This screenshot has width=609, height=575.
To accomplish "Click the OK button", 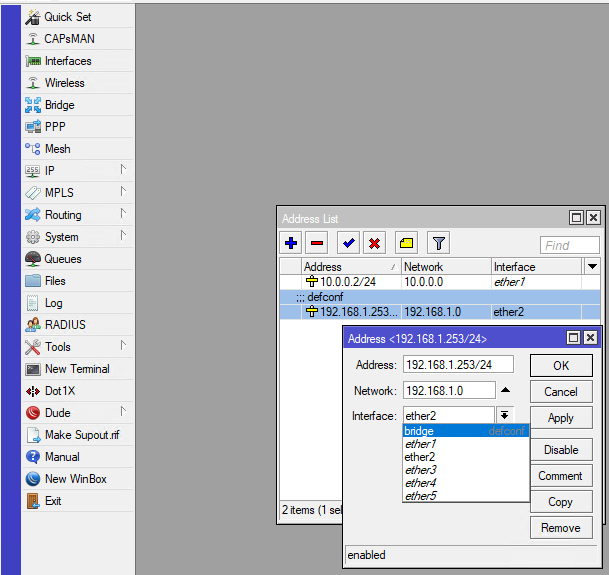I will (x=561, y=366).
